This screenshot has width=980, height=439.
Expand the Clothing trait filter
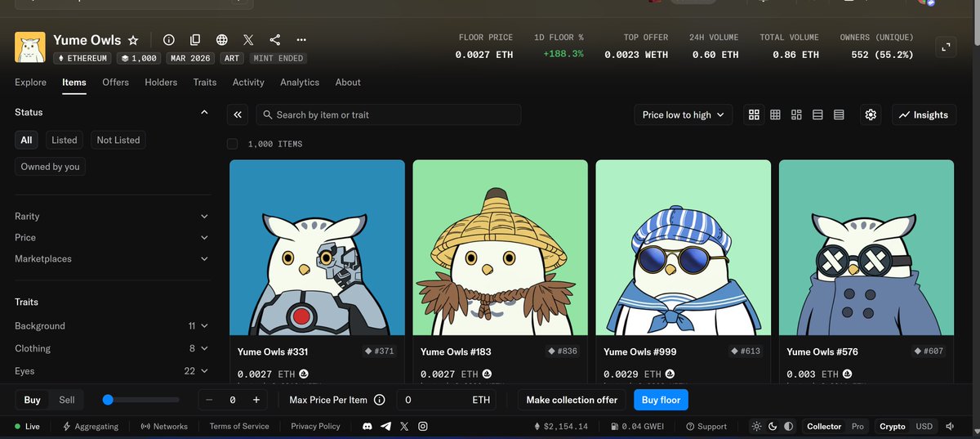pos(112,348)
